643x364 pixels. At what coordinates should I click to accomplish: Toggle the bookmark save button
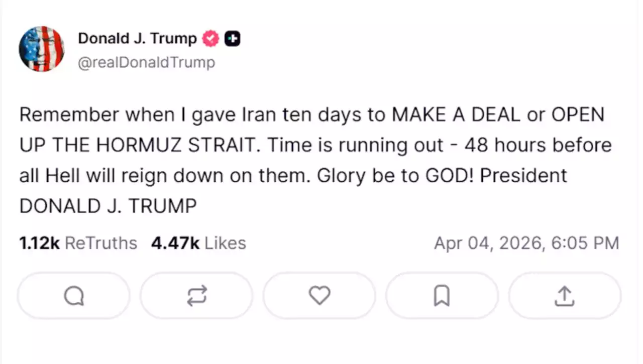(x=442, y=296)
